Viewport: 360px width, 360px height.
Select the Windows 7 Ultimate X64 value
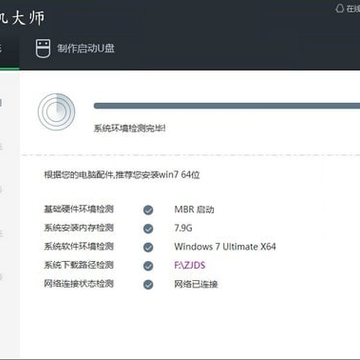click(x=225, y=247)
